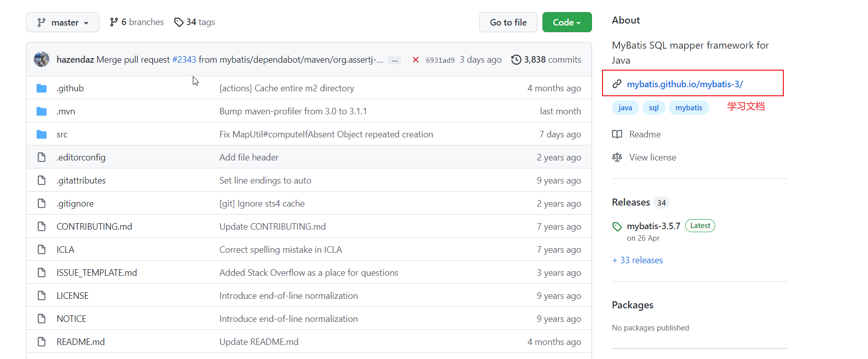Open the green Code dropdown button
The height and width of the screenshot is (359, 868).
(567, 22)
